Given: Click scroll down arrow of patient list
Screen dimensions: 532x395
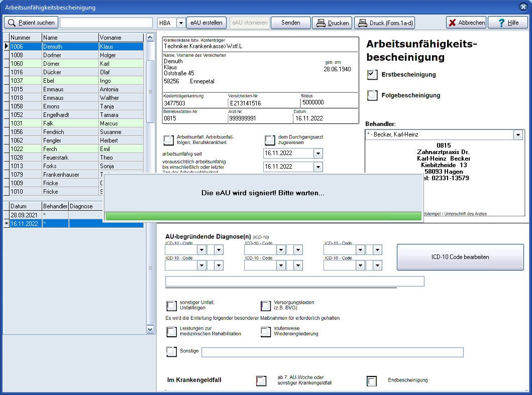Looking at the screenshot, I should click(x=150, y=329).
